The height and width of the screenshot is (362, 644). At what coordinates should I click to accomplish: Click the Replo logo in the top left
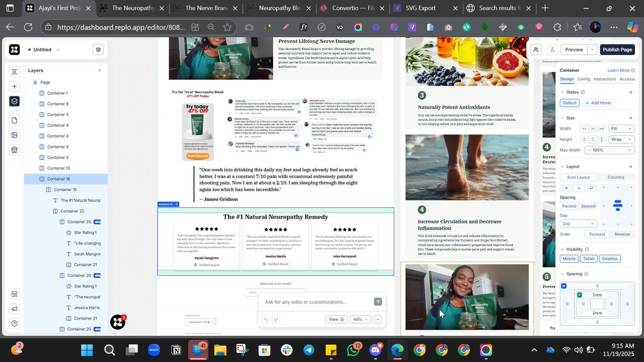coord(14,49)
